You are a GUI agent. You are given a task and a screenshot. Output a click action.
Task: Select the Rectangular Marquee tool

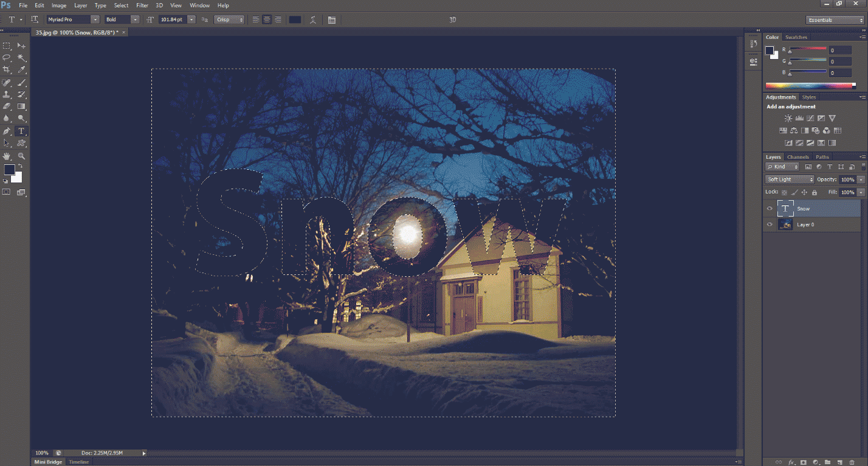pyautogui.click(x=7, y=46)
